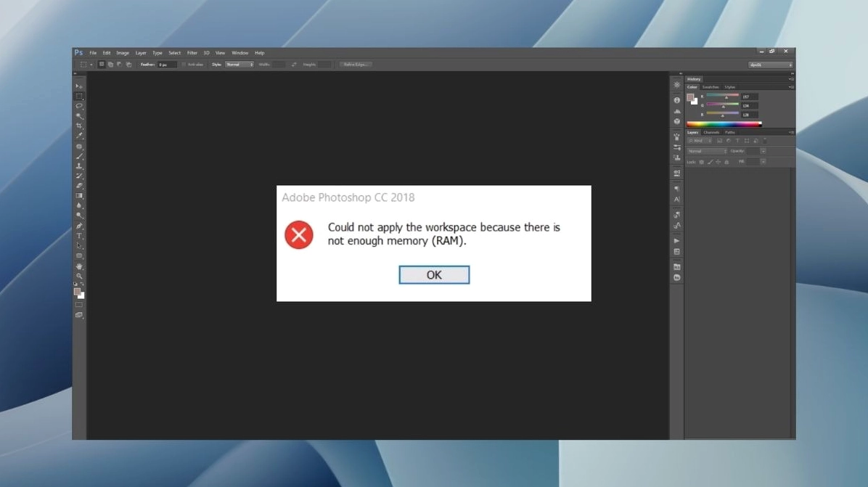This screenshot has height=487, width=868.
Task: Select the Gradient tool
Action: tap(79, 196)
